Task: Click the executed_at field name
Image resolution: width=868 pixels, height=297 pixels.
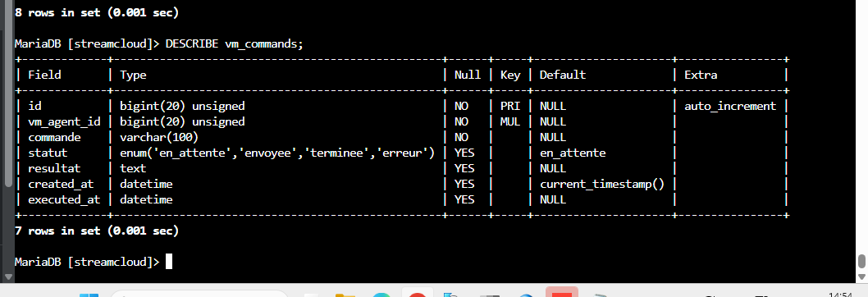Action: [x=64, y=199]
